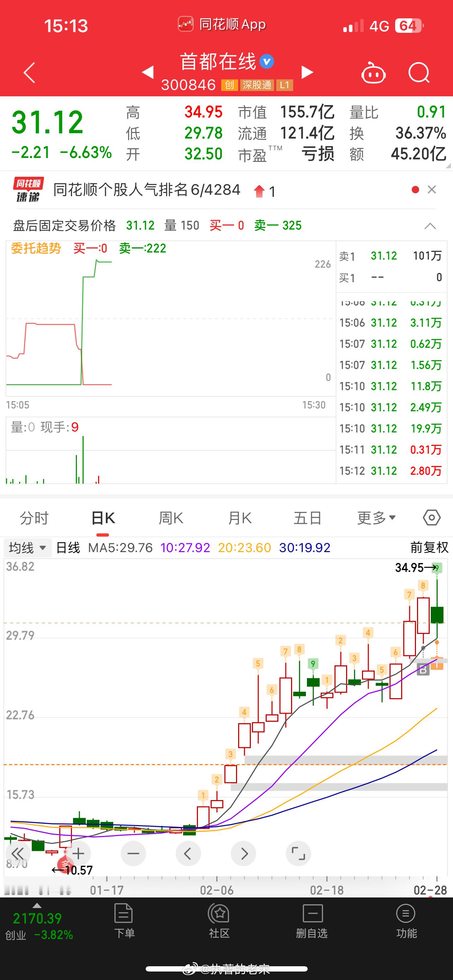Open chart settings hexagon icon

coord(432,518)
